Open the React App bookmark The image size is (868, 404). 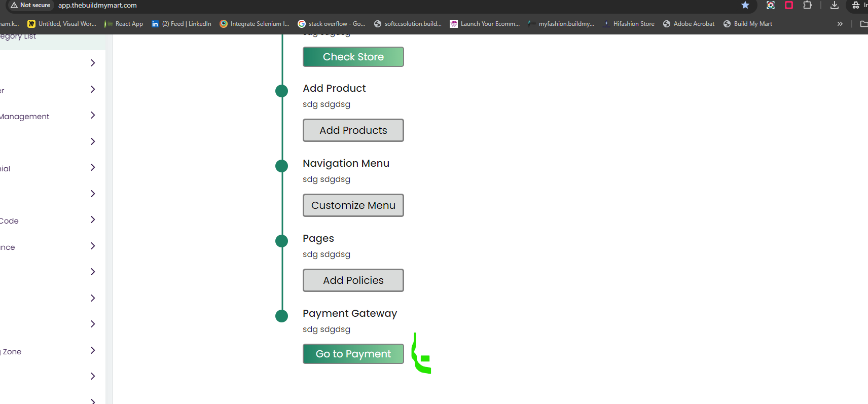[124, 24]
